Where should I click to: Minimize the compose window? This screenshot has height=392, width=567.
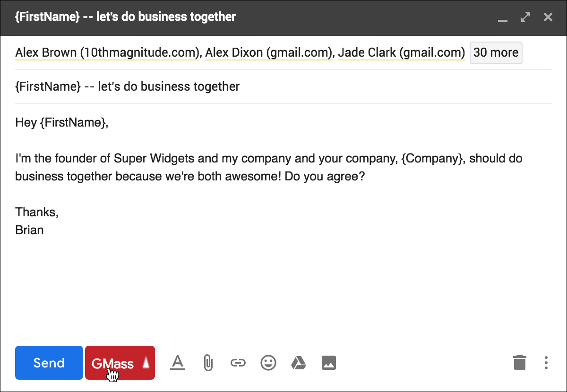(503, 18)
